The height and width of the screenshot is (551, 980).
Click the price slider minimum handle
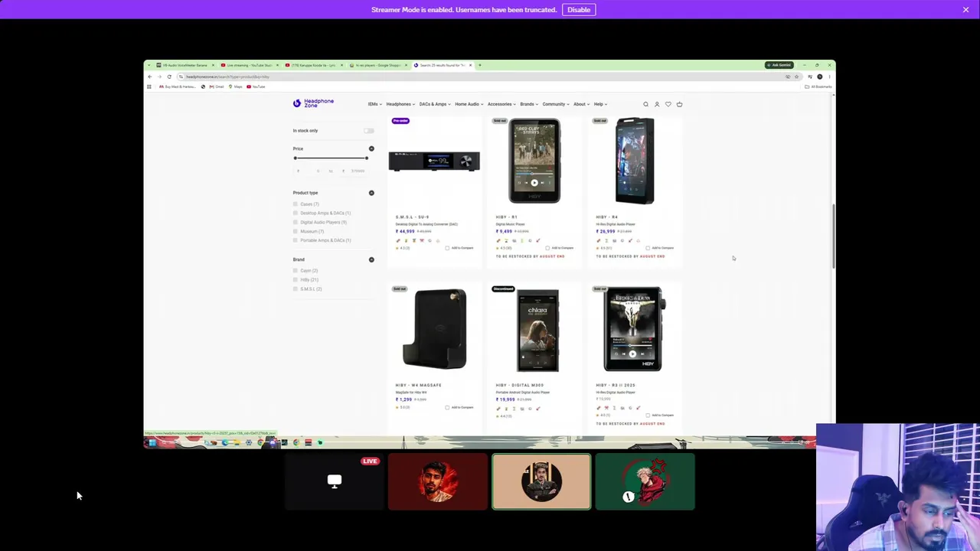tap(295, 158)
